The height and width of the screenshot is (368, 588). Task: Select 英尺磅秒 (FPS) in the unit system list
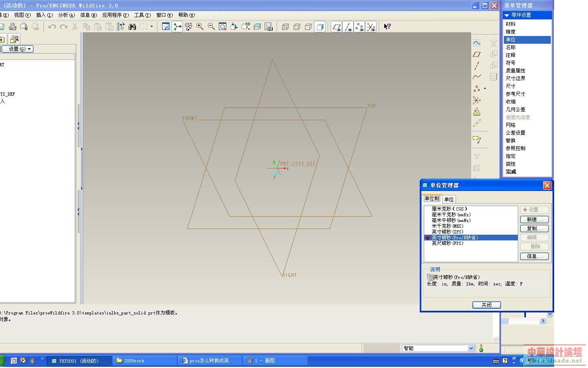pos(448,243)
